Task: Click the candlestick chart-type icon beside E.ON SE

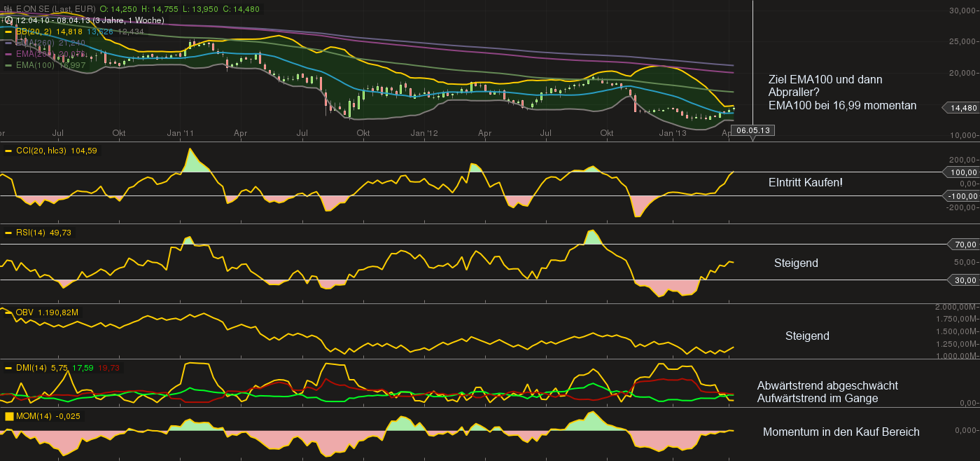Action: click(8, 10)
